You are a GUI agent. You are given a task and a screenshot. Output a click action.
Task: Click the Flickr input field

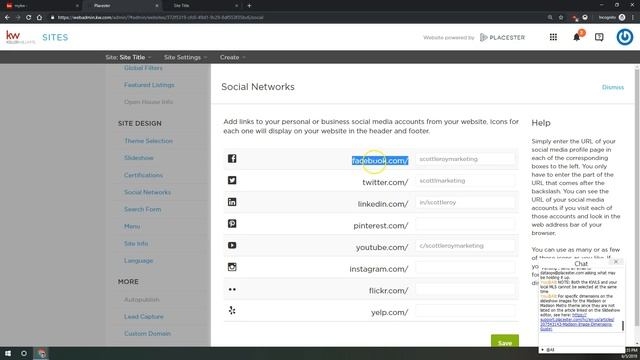pyautogui.click(x=465, y=289)
